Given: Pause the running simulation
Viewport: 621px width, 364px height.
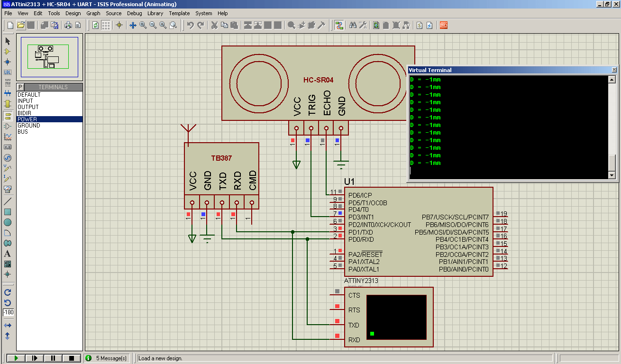Looking at the screenshot, I should (x=53, y=358).
